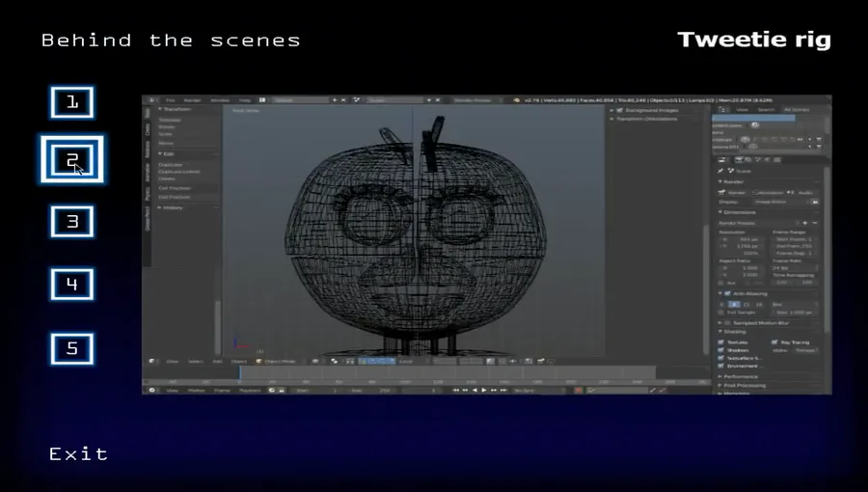The image size is (868, 492).
Task: Click the viewport shading icon
Action: 315,362
